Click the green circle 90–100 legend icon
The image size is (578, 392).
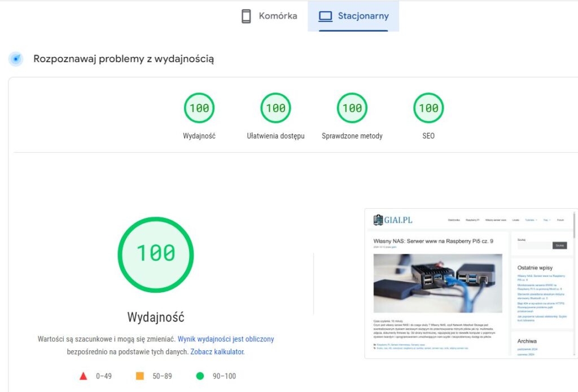point(200,376)
